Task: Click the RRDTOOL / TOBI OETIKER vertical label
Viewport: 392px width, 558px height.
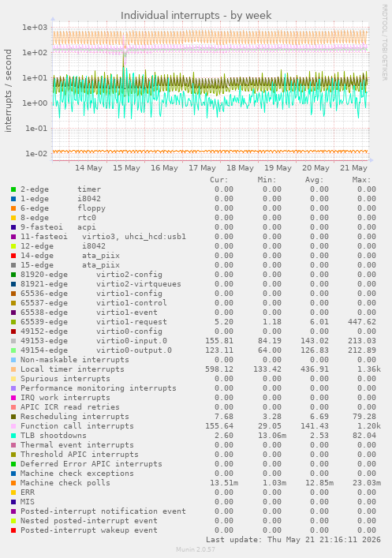Action: (x=384, y=43)
